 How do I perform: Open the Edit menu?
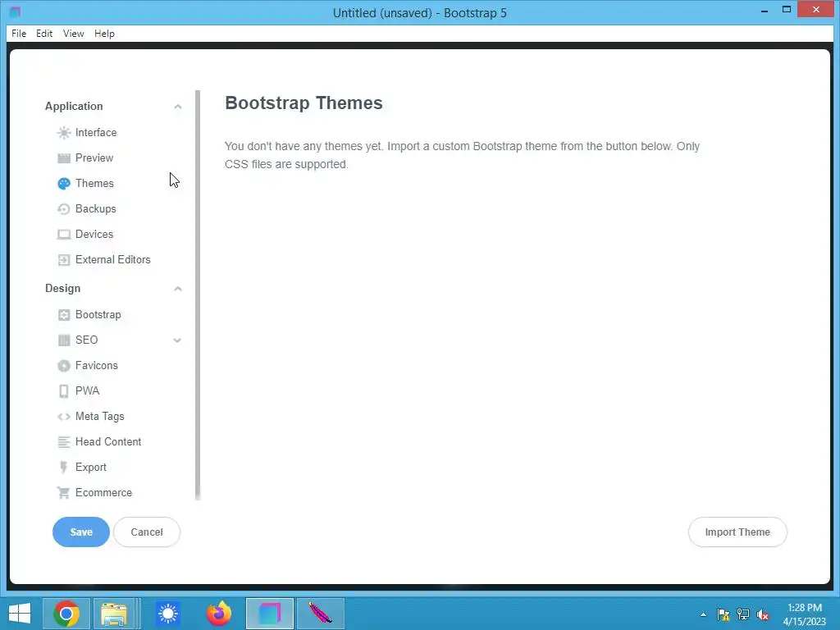tap(44, 33)
